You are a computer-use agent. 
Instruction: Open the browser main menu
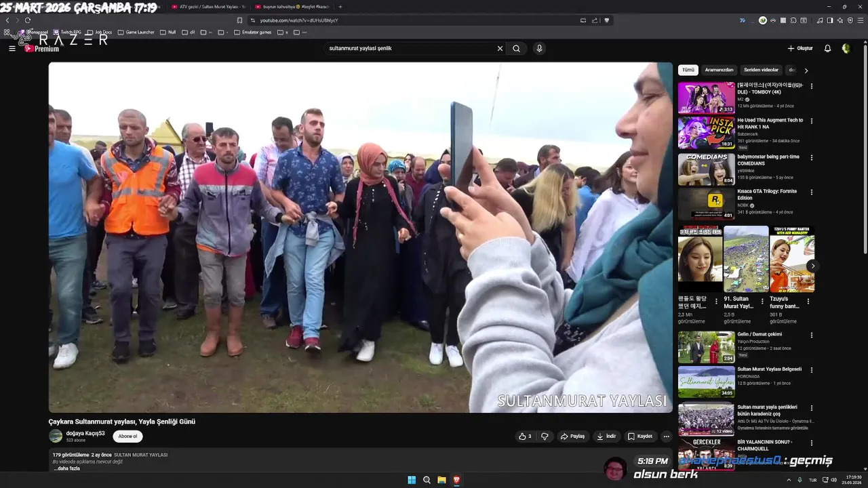pyautogui.click(x=861, y=20)
